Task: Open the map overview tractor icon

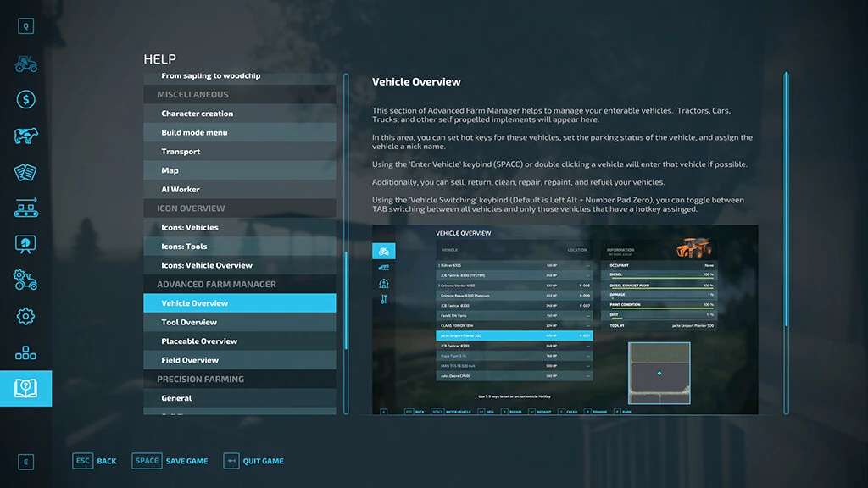Action: click(25, 64)
